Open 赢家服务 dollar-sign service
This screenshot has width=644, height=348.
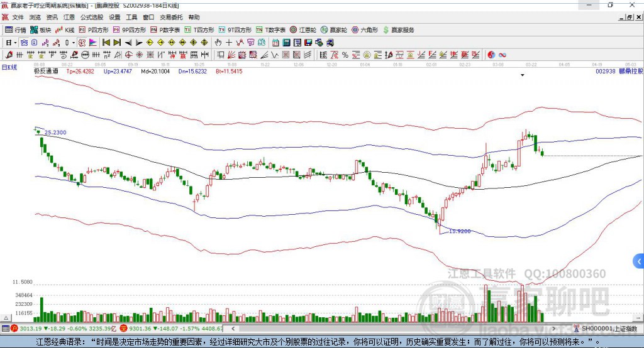[398, 30]
